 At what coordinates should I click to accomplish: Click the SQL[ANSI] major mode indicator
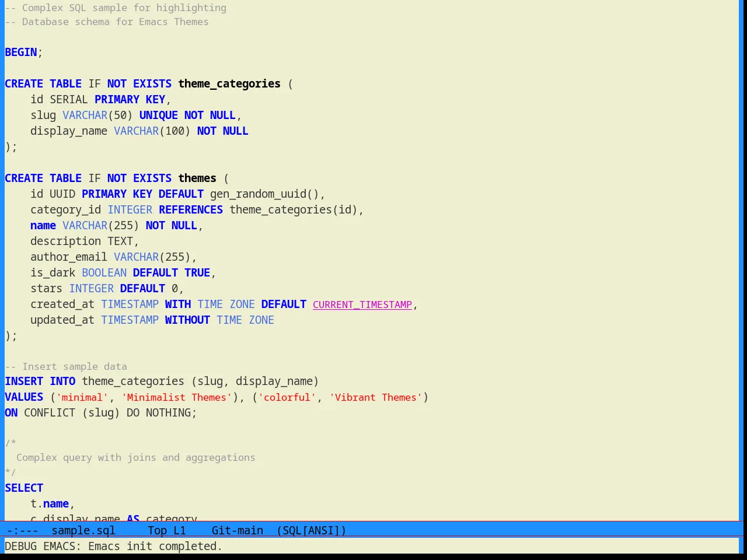click(312, 530)
